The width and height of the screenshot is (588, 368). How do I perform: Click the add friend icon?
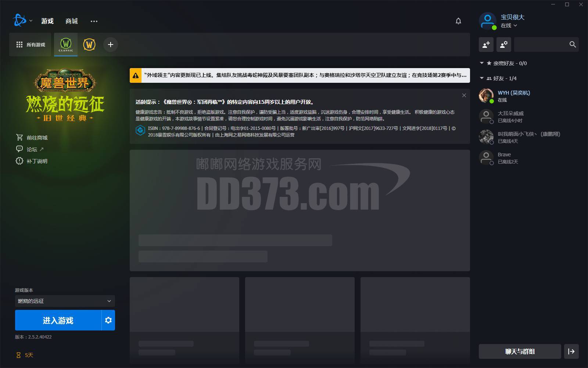486,45
